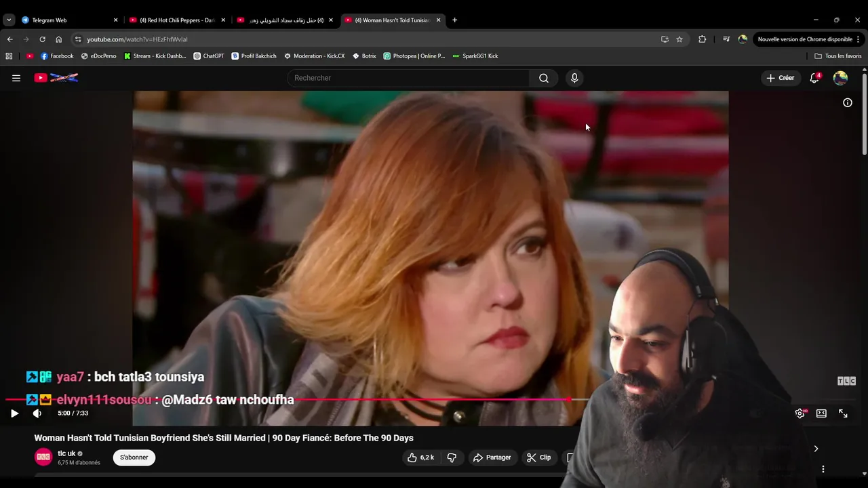868x488 pixels.
Task: Open the apps grid in bookmarks bar
Action: point(9,56)
